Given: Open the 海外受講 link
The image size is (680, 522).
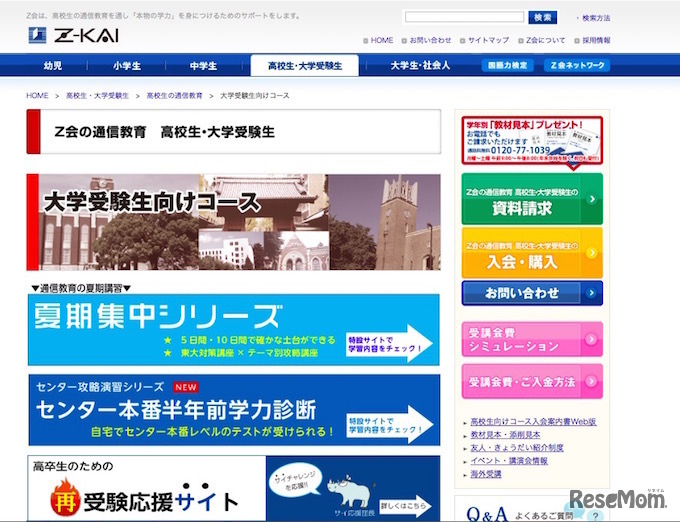Looking at the screenshot, I should pos(486,474).
